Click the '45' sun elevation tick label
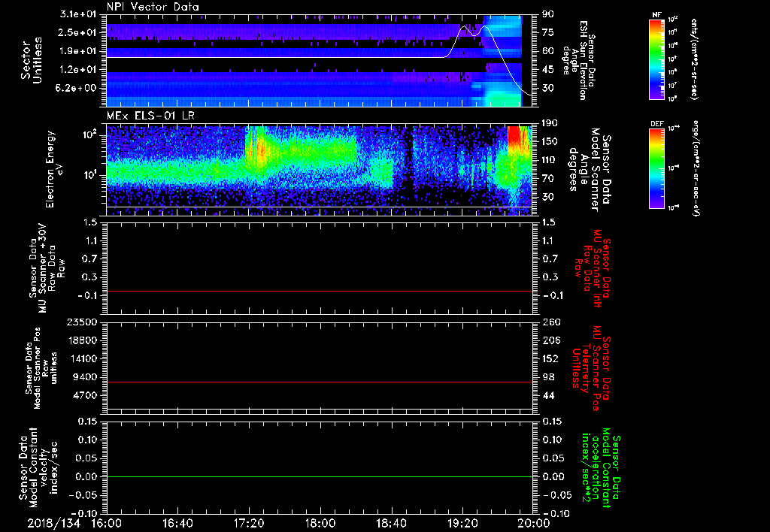Image resolution: width=770 pixels, height=532 pixels. (548, 70)
